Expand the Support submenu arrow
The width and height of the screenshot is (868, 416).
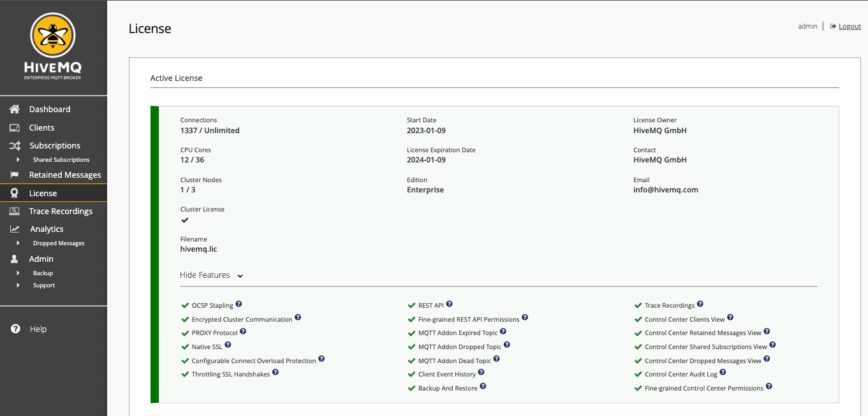click(18, 285)
